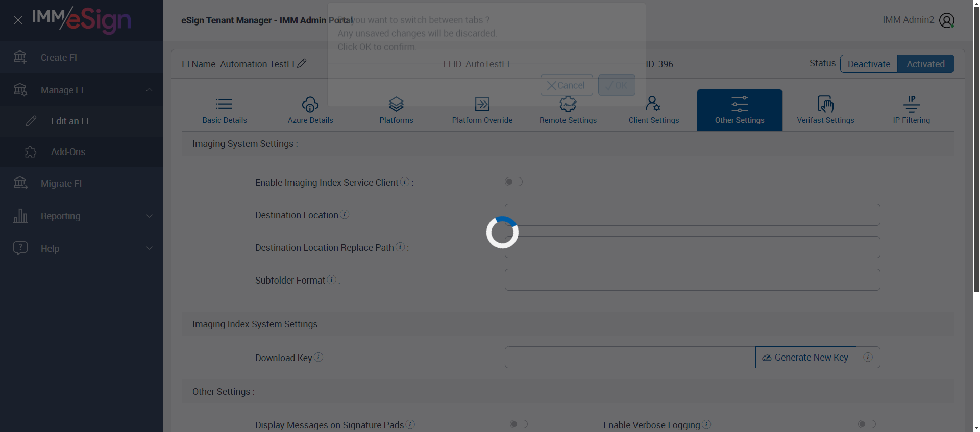Click the Manage FI bank icon
980x432 pixels.
20,90
